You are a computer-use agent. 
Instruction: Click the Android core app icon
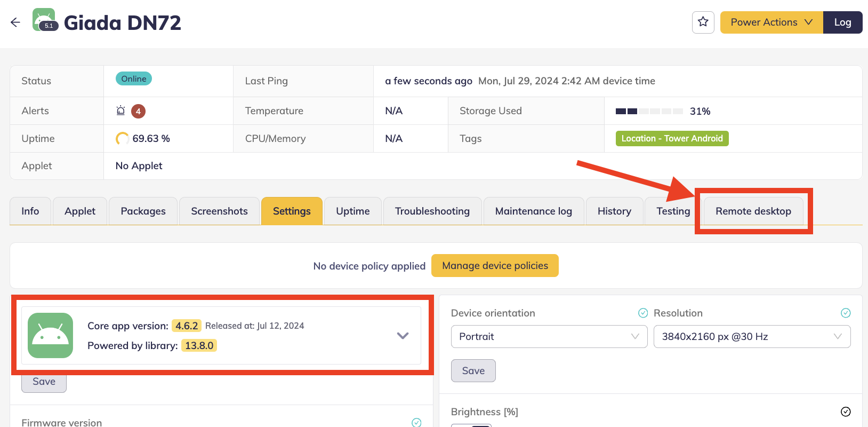pyautogui.click(x=50, y=335)
